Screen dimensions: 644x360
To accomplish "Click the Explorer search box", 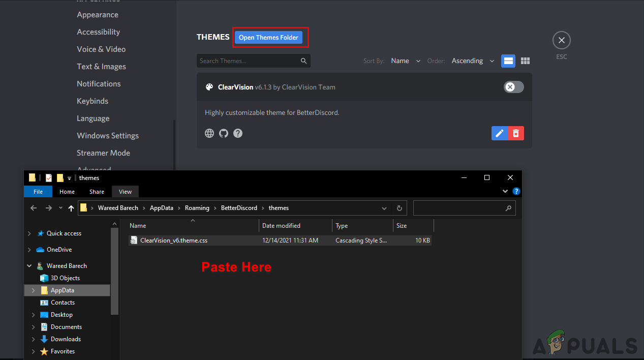I will pyautogui.click(x=465, y=208).
